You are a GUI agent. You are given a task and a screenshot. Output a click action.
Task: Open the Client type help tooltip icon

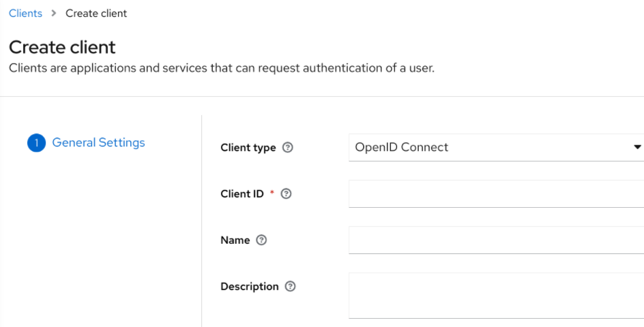[288, 148]
